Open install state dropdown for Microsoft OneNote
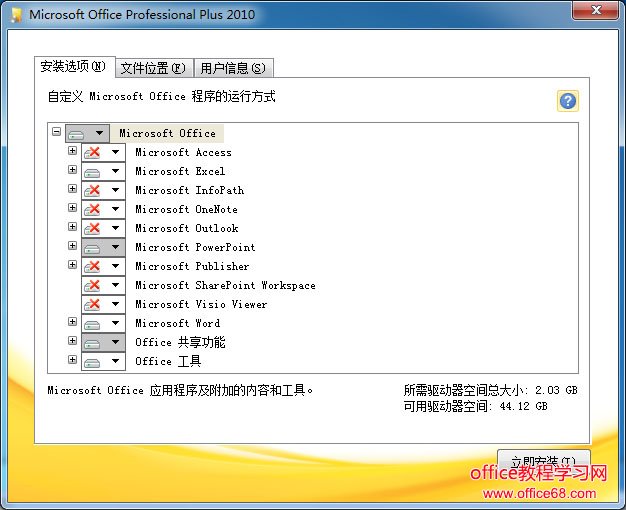The image size is (626, 510). 103,209
